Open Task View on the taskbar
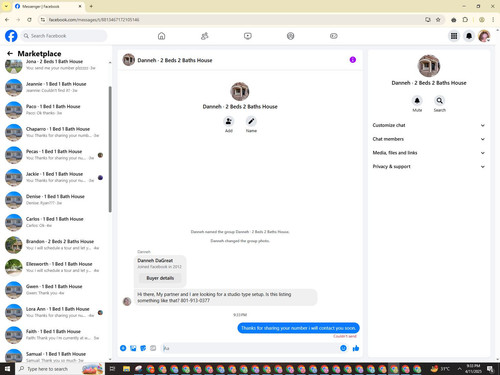Viewport: 500px width, 375px height. 112,369
